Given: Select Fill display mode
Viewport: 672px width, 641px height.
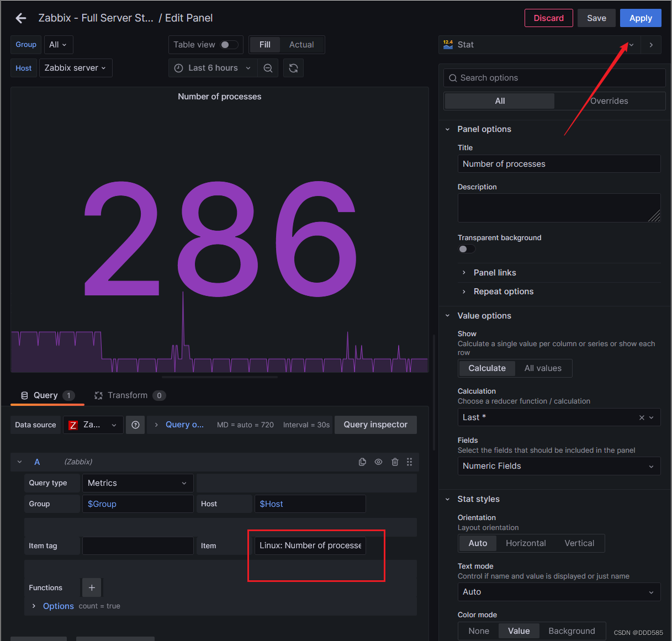Looking at the screenshot, I should pyautogui.click(x=265, y=45).
